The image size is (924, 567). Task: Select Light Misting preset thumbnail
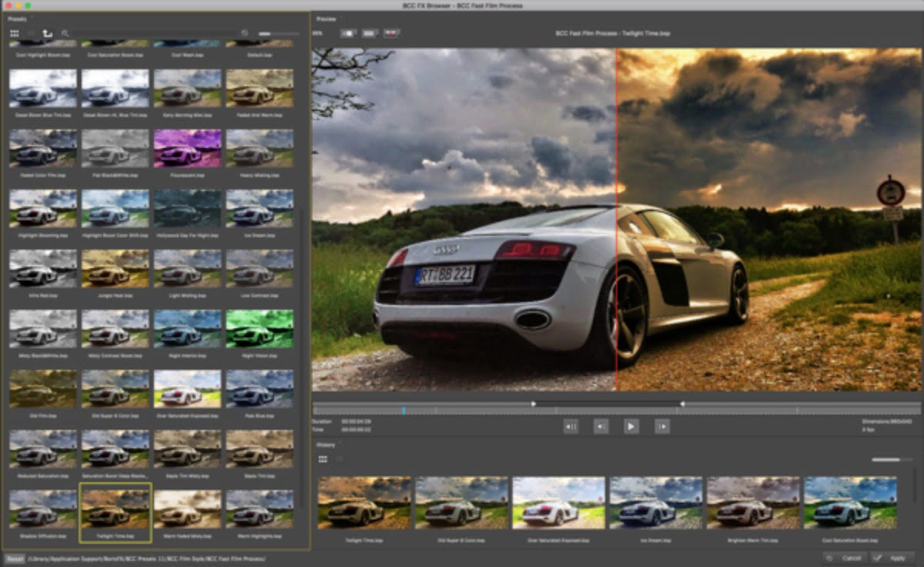tap(187, 268)
